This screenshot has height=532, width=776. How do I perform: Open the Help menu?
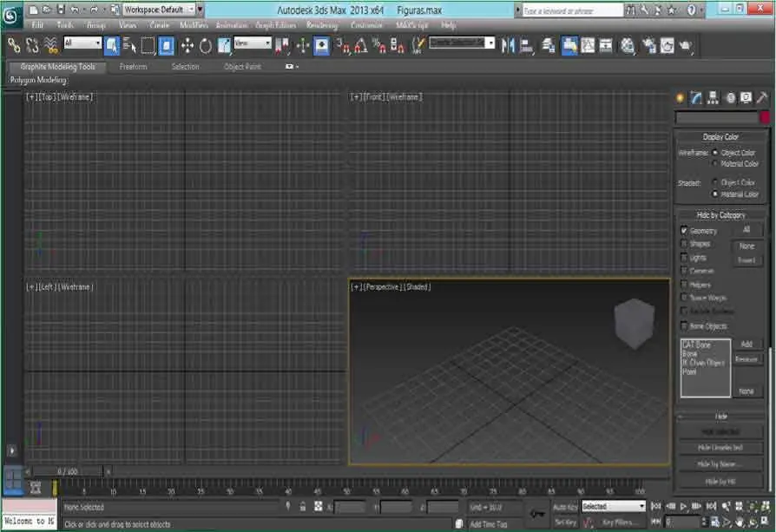[x=448, y=25]
